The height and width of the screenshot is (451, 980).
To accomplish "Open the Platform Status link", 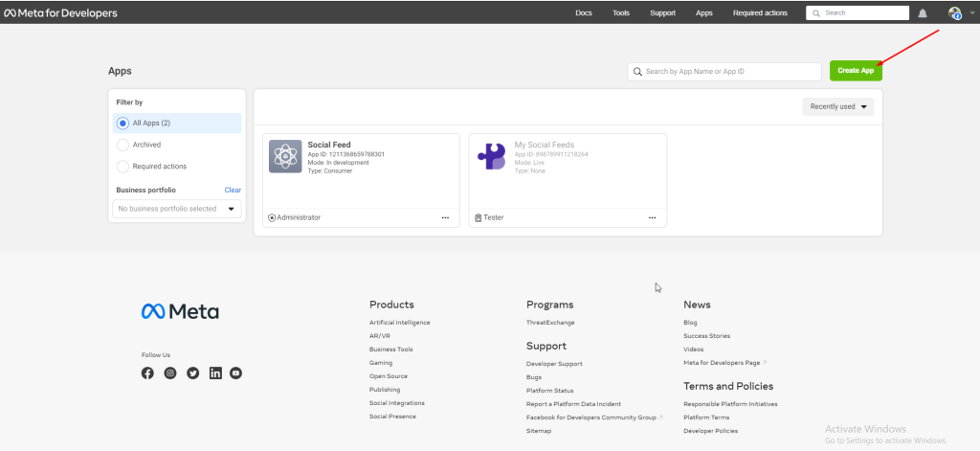I will click(550, 391).
